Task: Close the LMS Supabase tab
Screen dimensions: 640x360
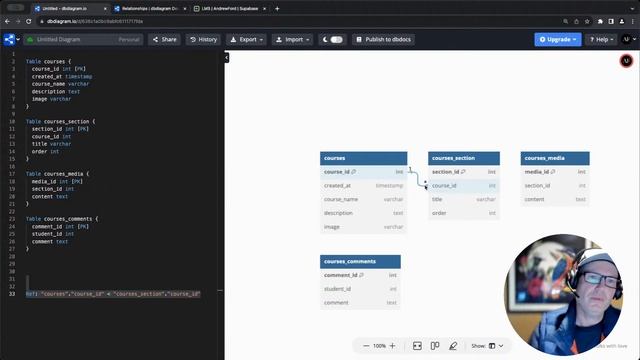Action: click(x=264, y=9)
